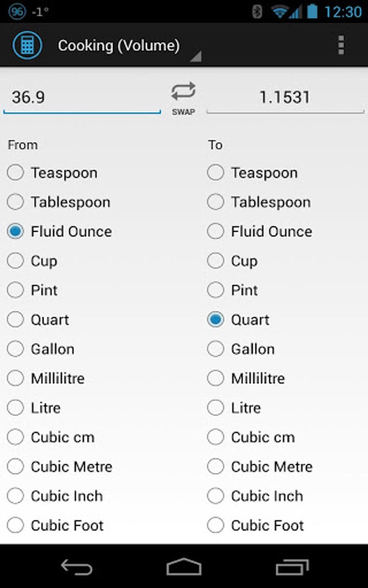
Task: Pick Cup in the From column
Action: pos(32,261)
